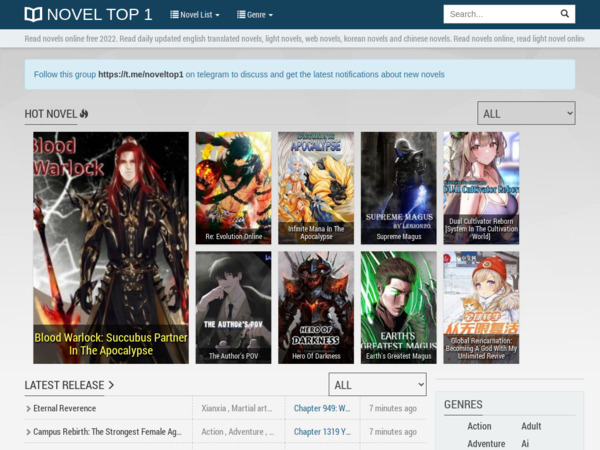Open the Chapter 1319 link

pyautogui.click(x=322, y=432)
